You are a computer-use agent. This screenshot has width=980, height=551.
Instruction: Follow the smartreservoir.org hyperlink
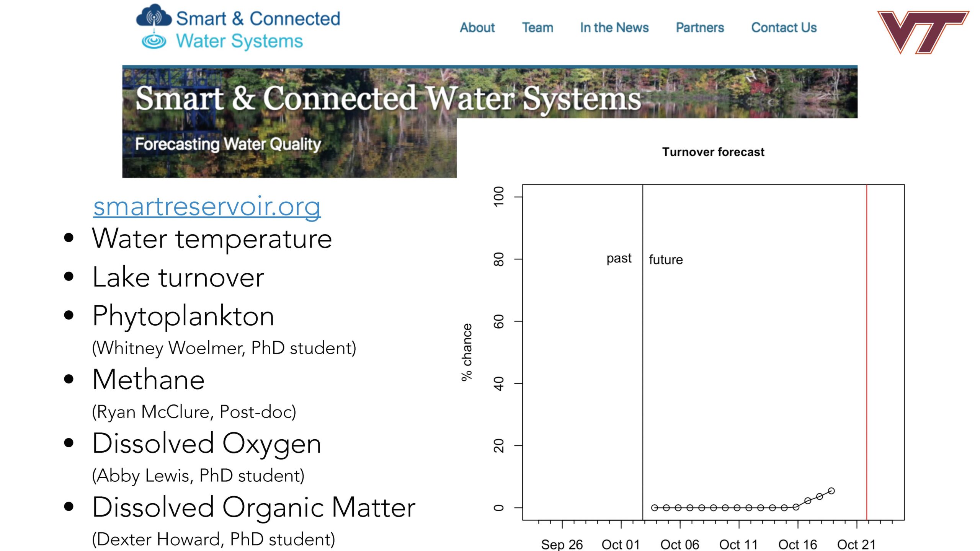click(x=207, y=207)
